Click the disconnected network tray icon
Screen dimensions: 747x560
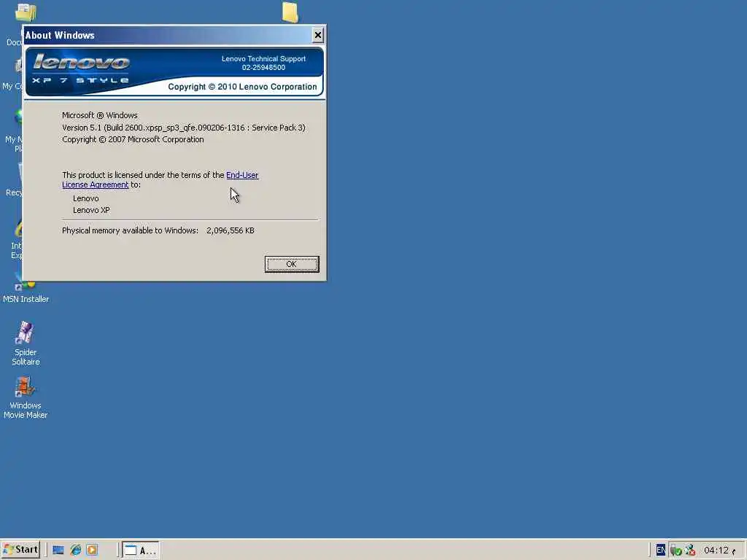(x=690, y=551)
